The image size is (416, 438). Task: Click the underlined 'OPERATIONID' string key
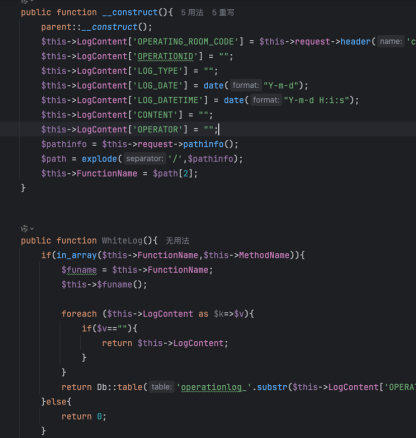165,56
